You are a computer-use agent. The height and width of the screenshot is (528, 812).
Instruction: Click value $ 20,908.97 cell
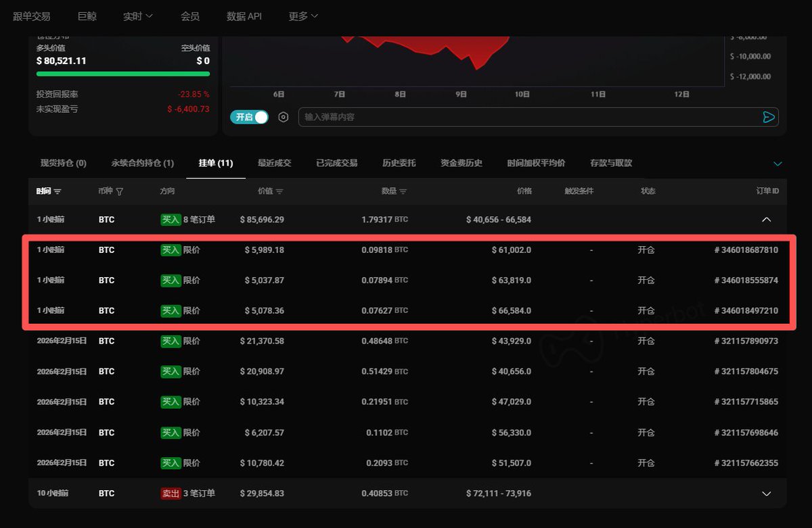click(x=262, y=372)
